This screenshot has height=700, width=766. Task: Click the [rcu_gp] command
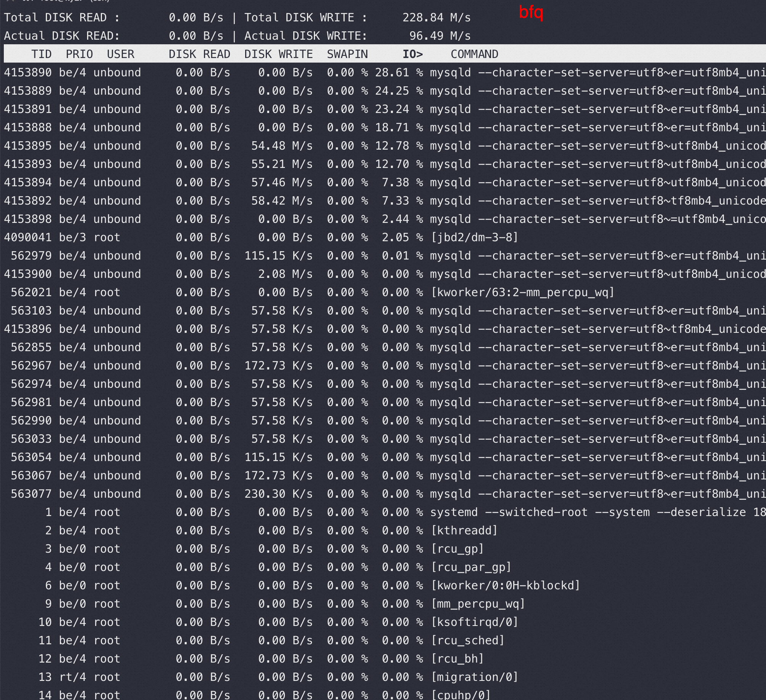[x=457, y=549]
